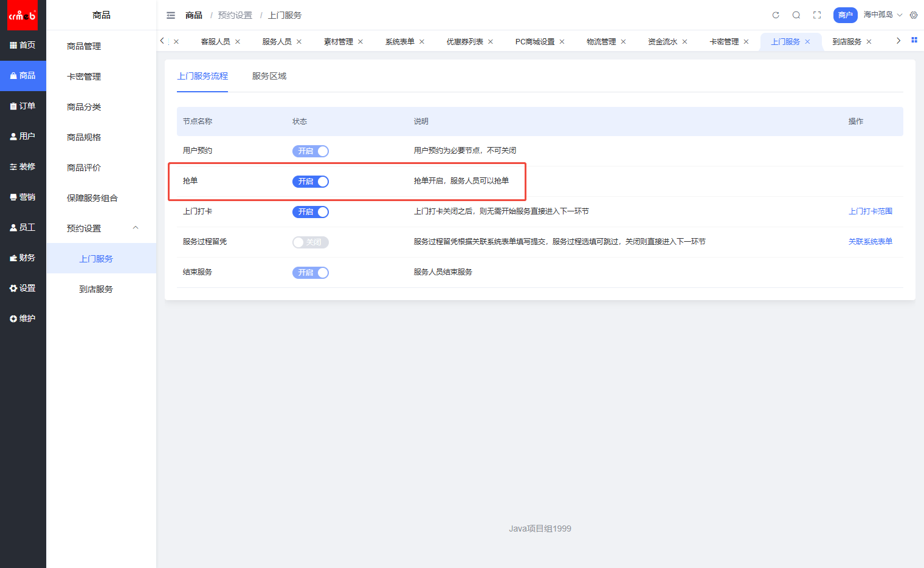The image size is (924, 568).
Task: Toggle the 结束服务 switch
Action: click(311, 273)
